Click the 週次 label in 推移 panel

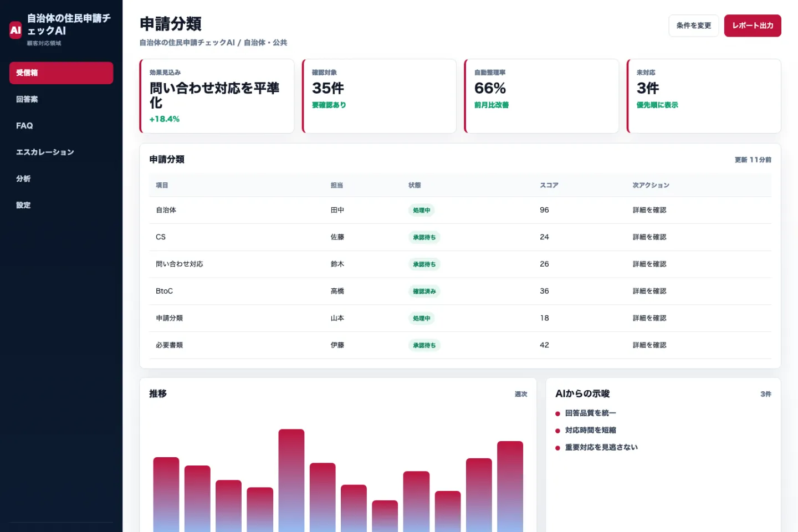pyautogui.click(x=521, y=394)
